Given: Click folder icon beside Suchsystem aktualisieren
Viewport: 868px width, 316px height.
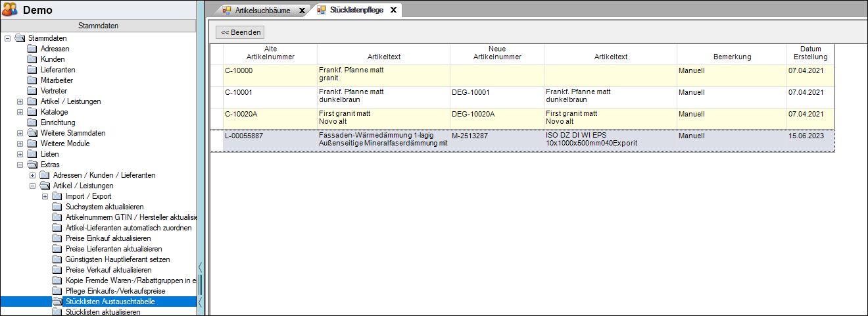Looking at the screenshot, I should click(57, 207).
